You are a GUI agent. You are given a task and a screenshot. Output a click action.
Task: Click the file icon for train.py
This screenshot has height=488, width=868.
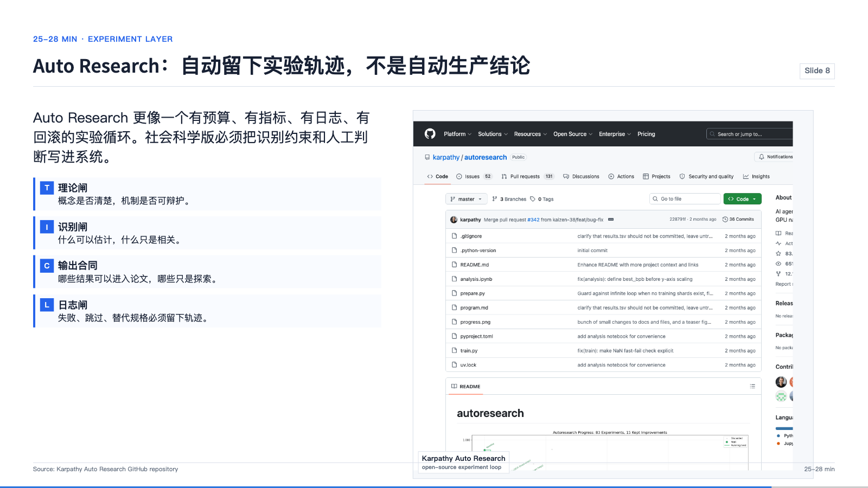pyautogui.click(x=454, y=351)
